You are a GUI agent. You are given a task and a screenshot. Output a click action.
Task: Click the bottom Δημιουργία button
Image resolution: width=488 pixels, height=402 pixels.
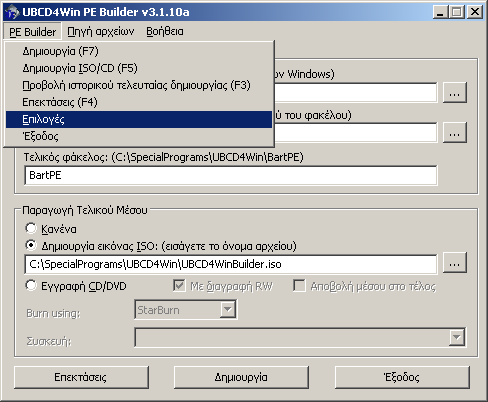pos(241,377)
